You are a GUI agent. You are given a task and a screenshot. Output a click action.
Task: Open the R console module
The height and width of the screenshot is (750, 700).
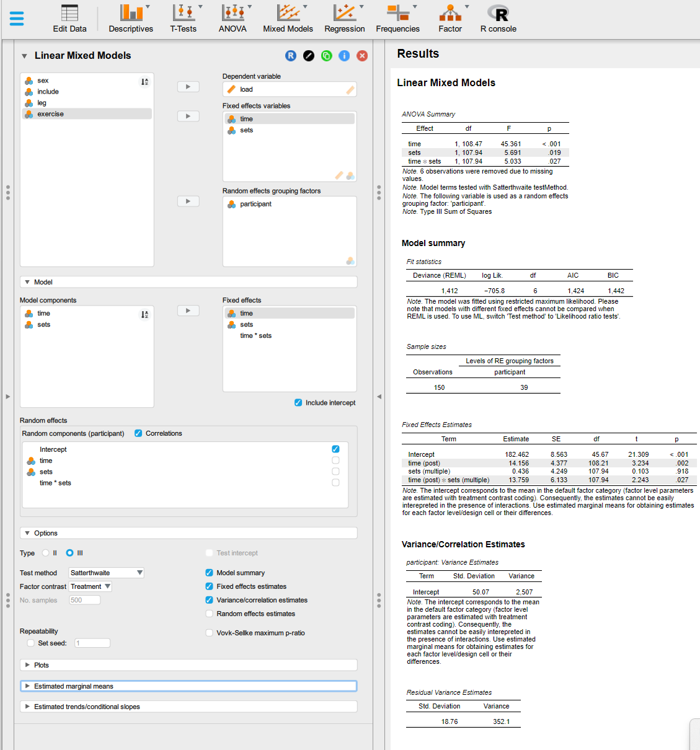pos(498,19)
